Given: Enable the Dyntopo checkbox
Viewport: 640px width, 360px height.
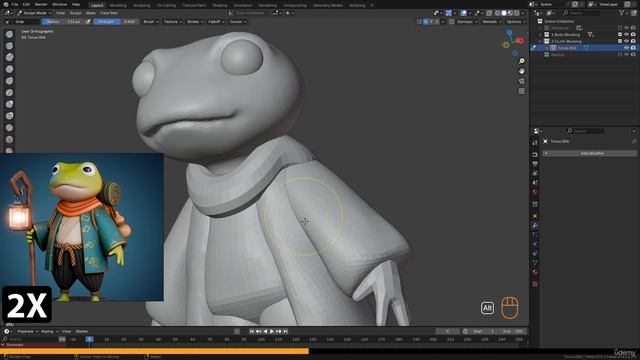Looking at the screenshot, I should point(451,22).
